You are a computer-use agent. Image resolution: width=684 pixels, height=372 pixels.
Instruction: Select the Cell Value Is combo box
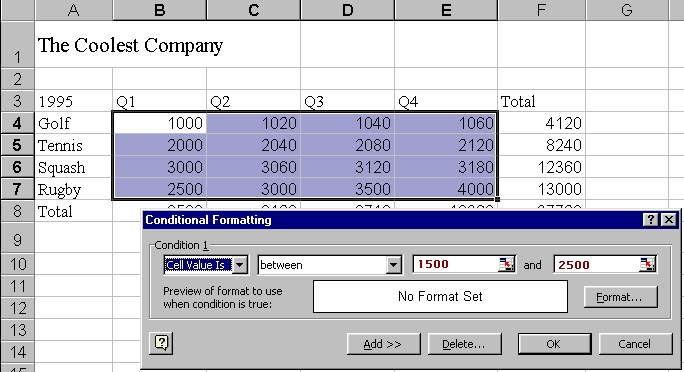pyautogui.click(x=206, y=265)
